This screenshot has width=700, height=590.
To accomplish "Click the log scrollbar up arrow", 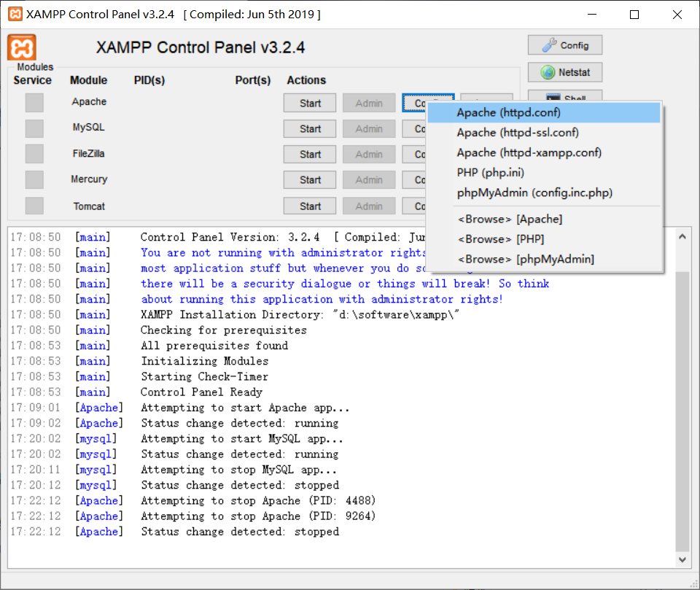I will click(682, 237).
